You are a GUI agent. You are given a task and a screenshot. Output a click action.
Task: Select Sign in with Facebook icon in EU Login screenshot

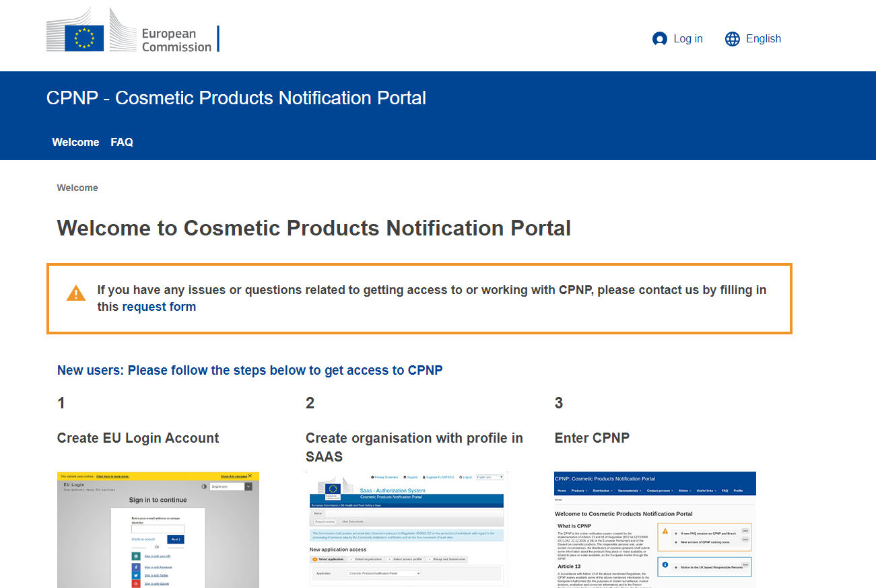[136, 567]
